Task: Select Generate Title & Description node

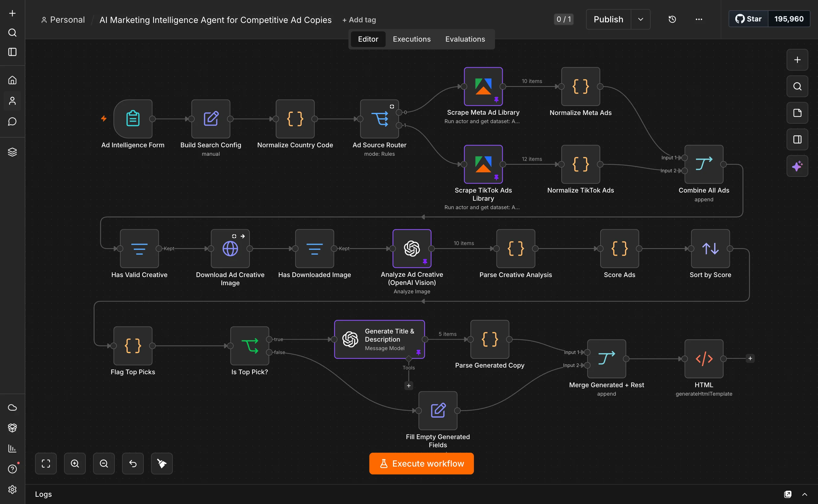Action: pos(379,339)
